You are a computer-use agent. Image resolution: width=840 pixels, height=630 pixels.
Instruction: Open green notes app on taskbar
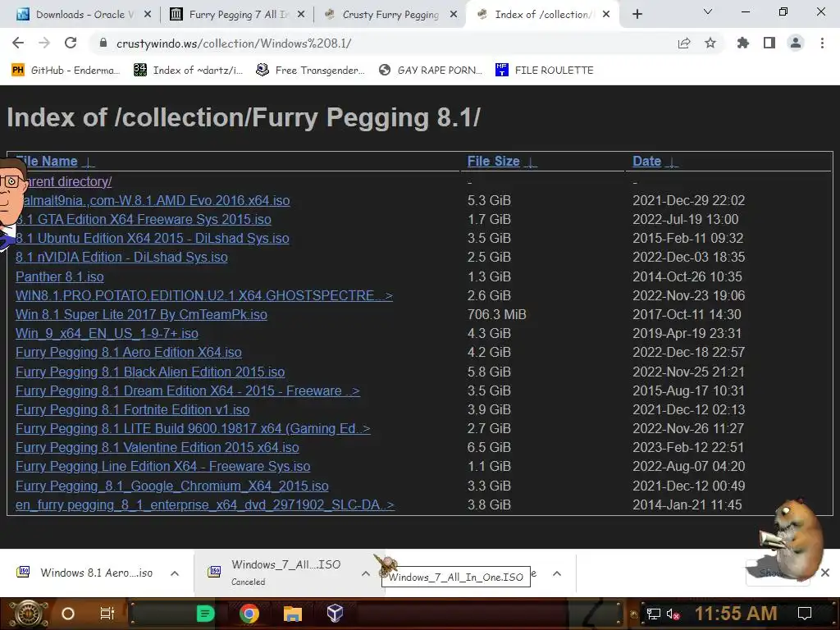205,614
